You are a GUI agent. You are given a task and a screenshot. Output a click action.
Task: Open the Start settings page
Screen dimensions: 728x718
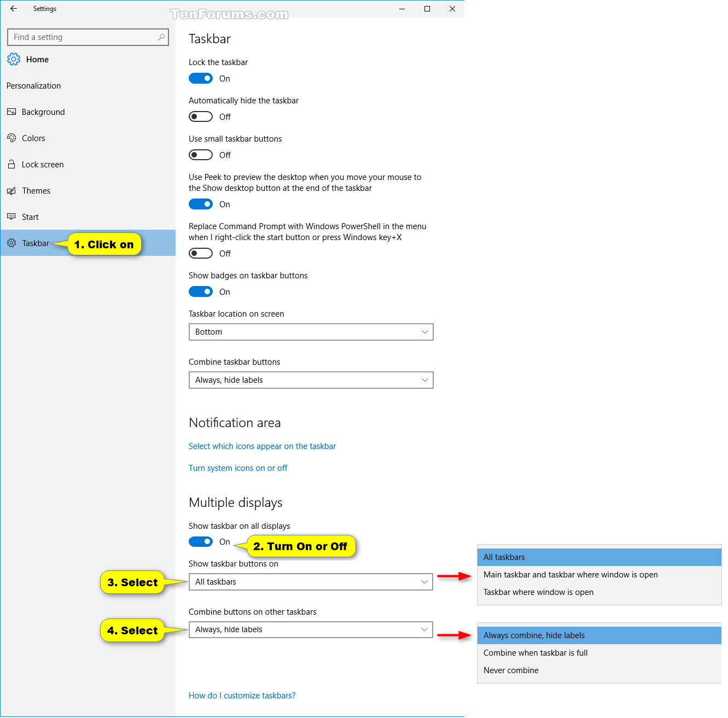tap(30, 217)
